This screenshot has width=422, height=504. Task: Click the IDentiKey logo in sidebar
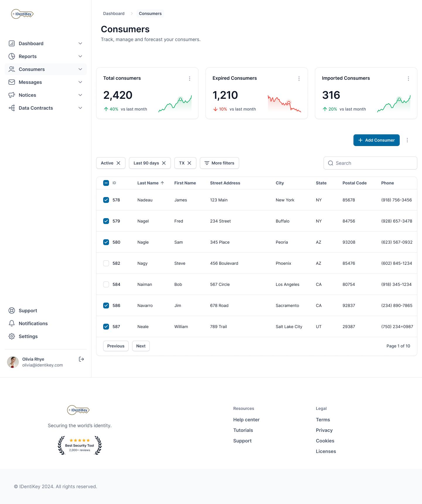(23, 14)
